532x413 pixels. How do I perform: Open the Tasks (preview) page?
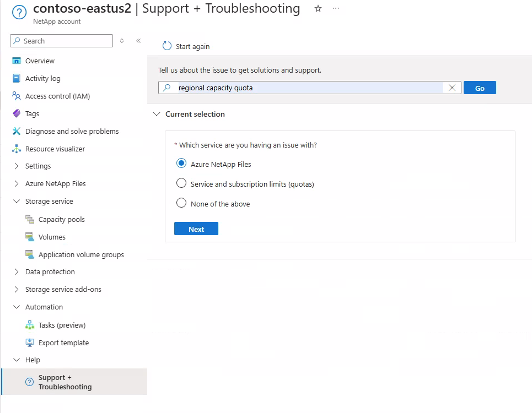click(62, 325)
